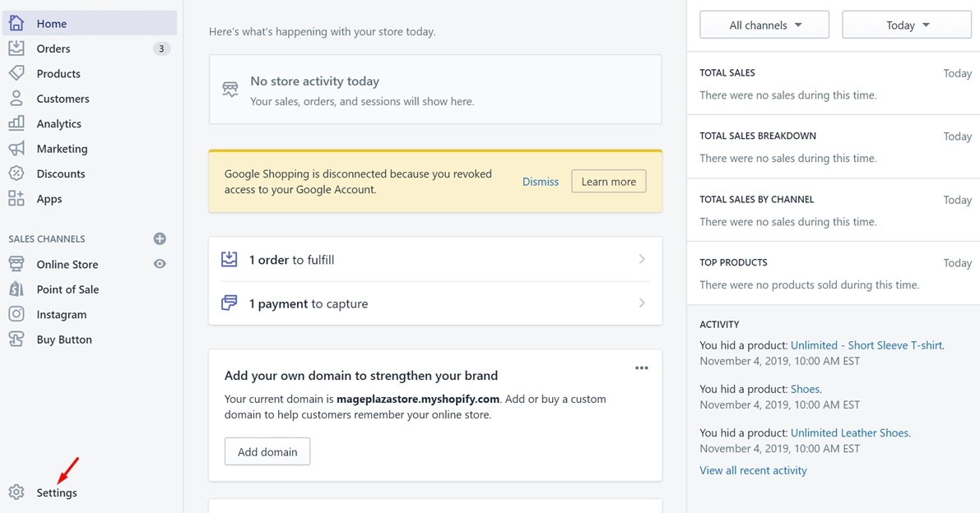The width and height of the screenshot is (980, 513).
Task: Click the Discounts badge icon
Action: [16, 173]
